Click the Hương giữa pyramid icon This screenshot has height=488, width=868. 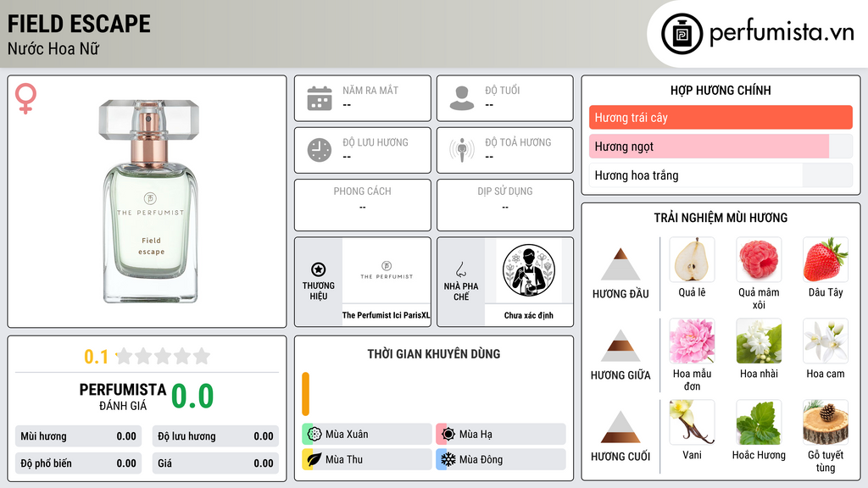[x=620, y=346]
